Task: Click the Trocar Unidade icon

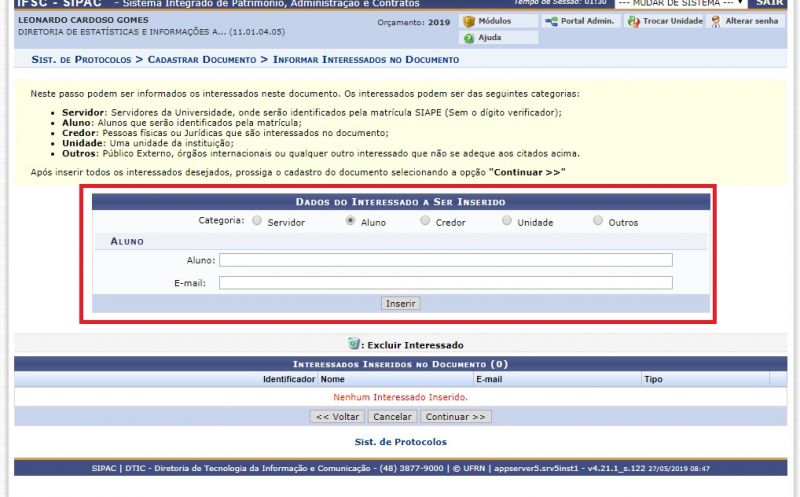Action: 633,21
